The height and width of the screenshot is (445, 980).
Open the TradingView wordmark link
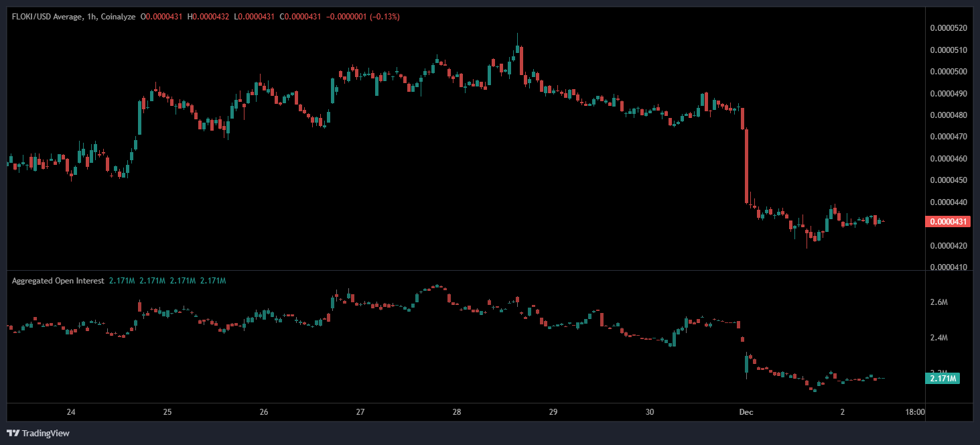point(46,434)
